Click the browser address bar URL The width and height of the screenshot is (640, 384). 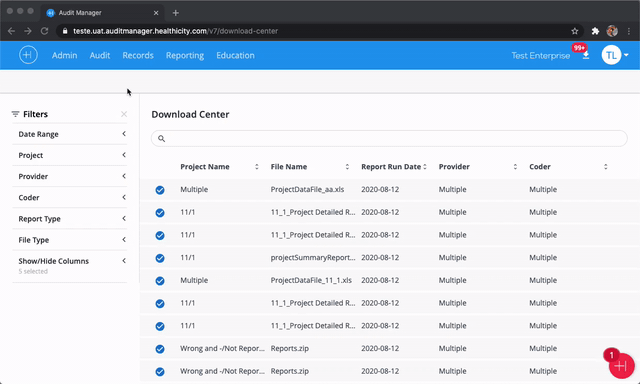pyautogui.click(x=176, y=31)
